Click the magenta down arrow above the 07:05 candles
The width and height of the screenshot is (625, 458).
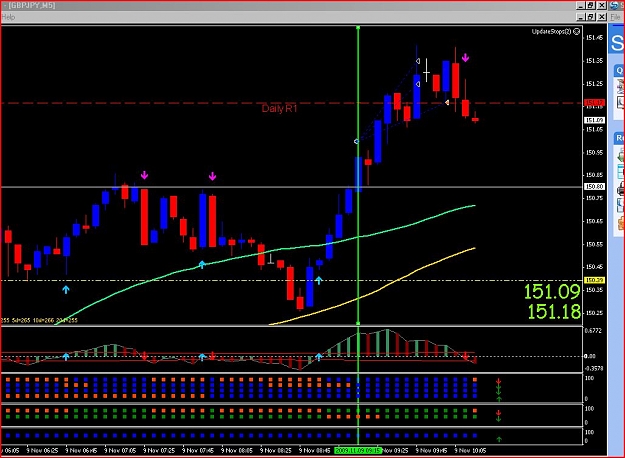pyautogui.click(x=144, y=175)
